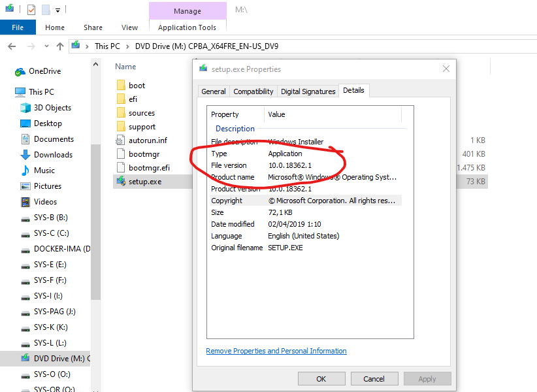Open the Compatibility tab
Screen dimensions: 537x392
click(253, 91)
